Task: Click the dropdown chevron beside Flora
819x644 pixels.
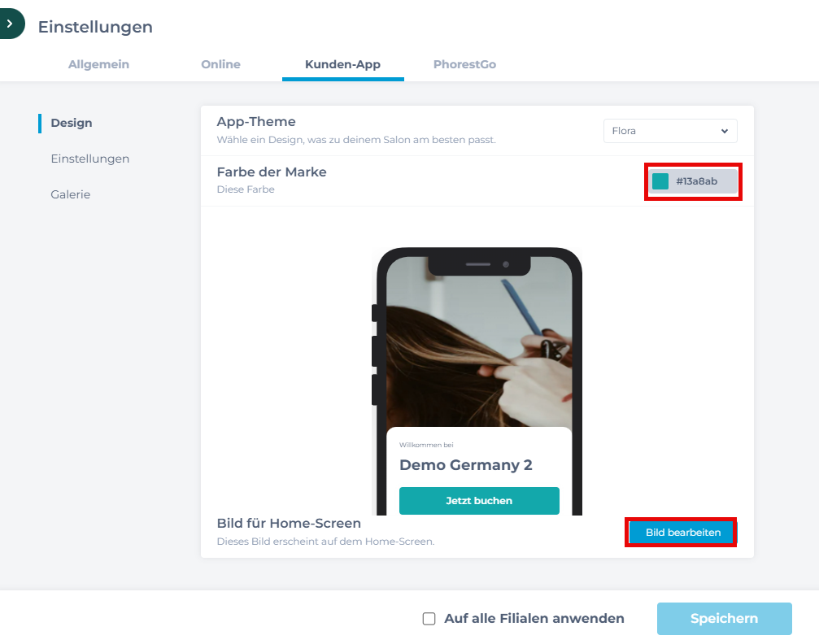Action: click(x=725, y=131)
